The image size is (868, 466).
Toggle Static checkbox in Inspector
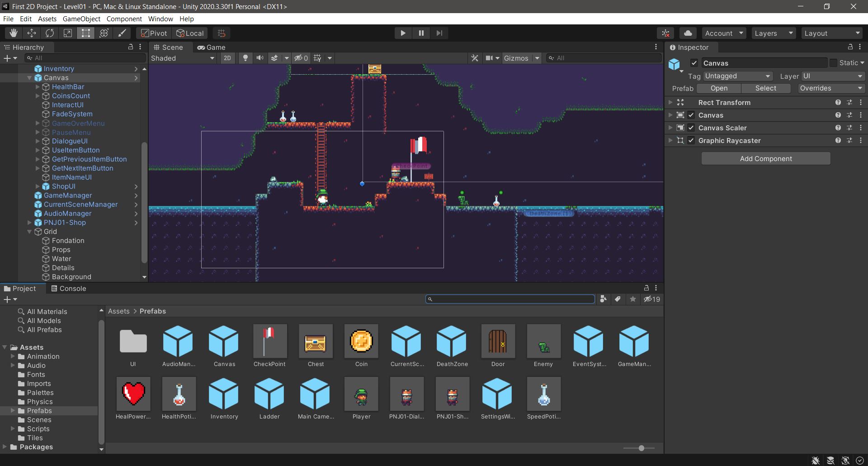coord(833,63)
